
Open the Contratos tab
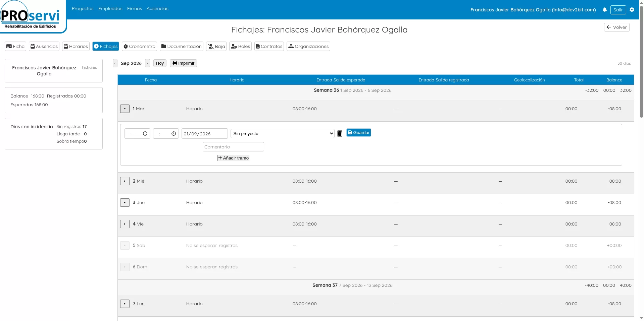[x=269, y=46]
